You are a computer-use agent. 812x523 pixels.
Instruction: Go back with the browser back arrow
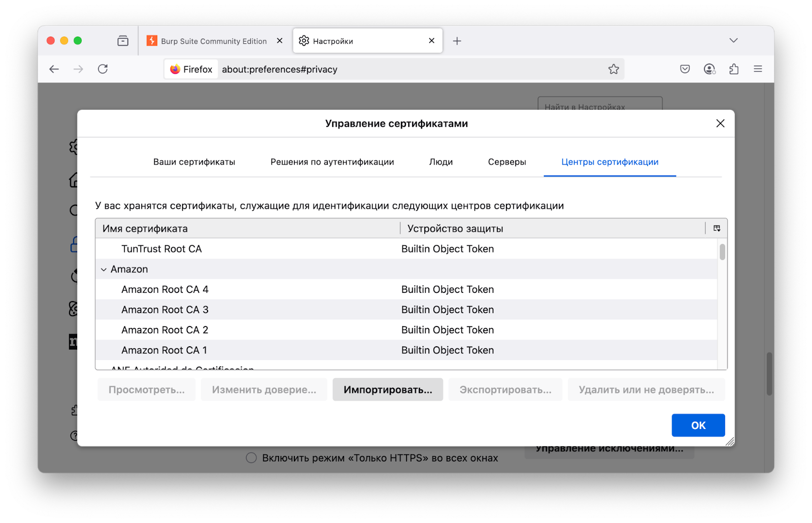point(54,69)
